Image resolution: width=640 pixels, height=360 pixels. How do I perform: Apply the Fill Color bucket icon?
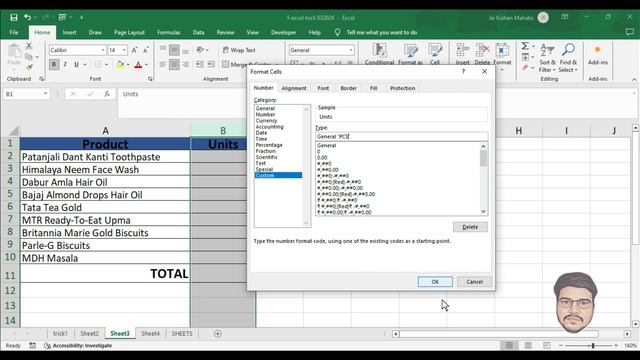pyautogui.click(x=120, y=64)
